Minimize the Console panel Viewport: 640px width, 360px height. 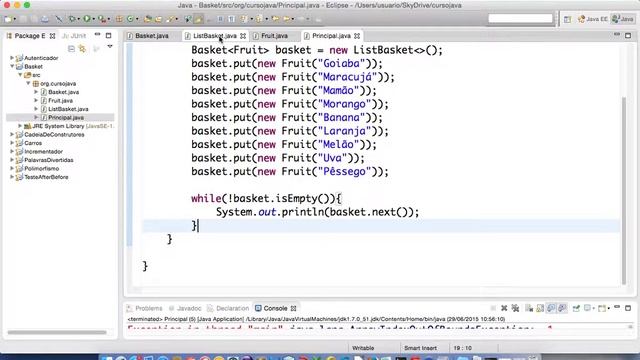[617, 308]
